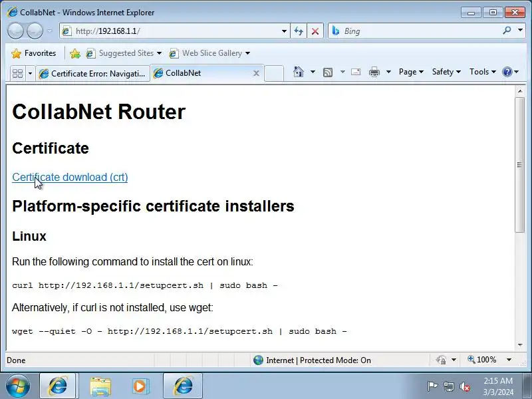Click the Zoom 100% button
Screen dimensions: 532x399
pos(481,360)
